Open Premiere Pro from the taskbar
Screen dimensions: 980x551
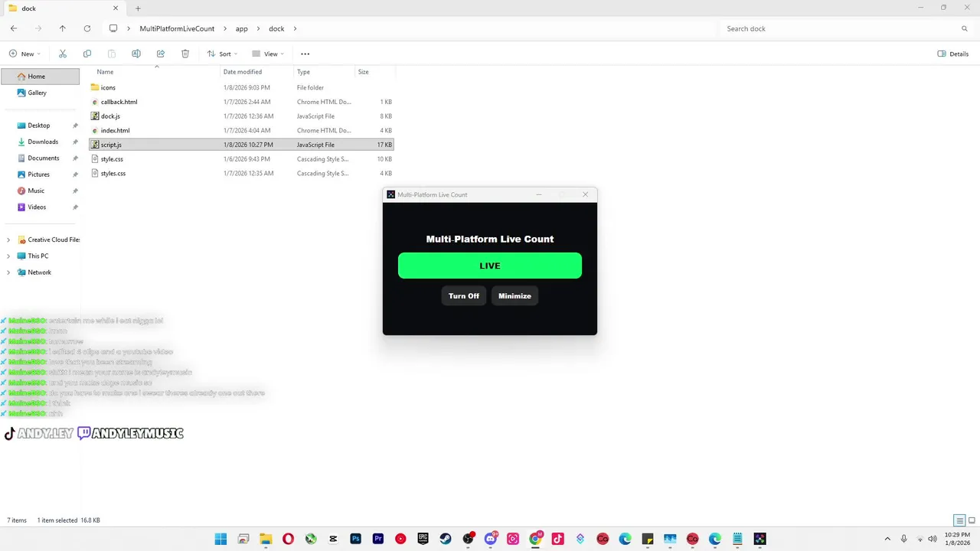pos(378,539)
